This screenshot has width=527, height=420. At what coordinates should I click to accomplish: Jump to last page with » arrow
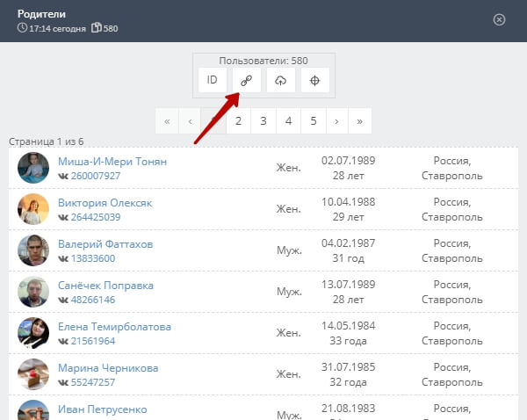pyautogui.click(x=360, y=120)
